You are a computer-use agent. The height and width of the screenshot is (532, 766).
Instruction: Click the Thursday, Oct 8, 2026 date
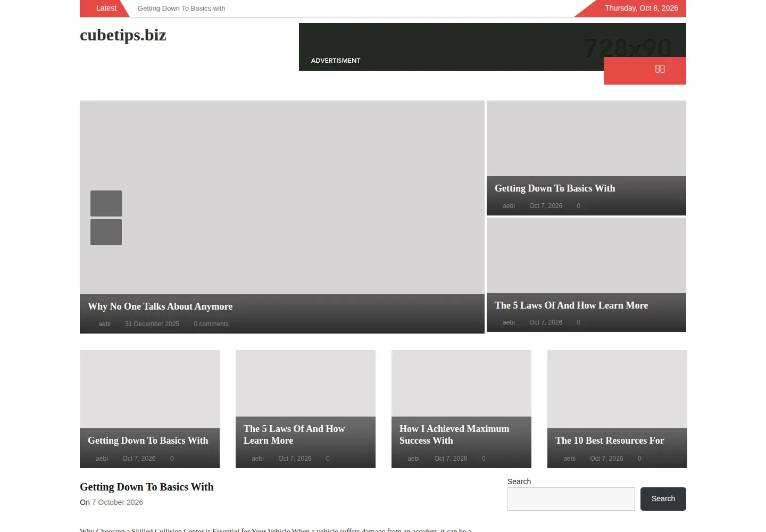point(641,8)
